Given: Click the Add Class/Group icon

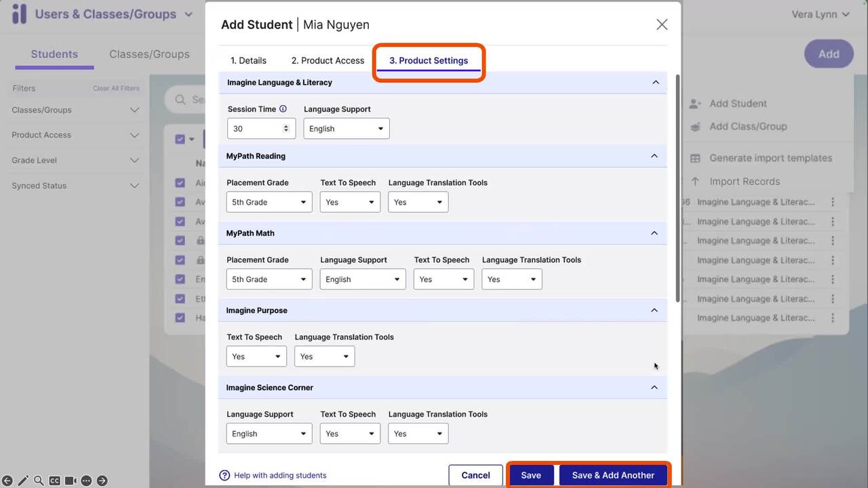Looking at the screenshot, I should [695, 127].
